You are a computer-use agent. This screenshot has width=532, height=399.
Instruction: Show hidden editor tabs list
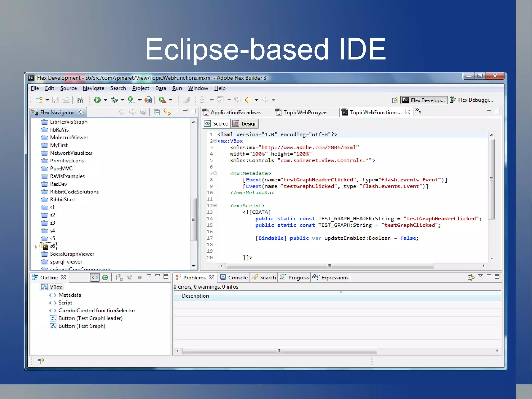click(418, 111)
